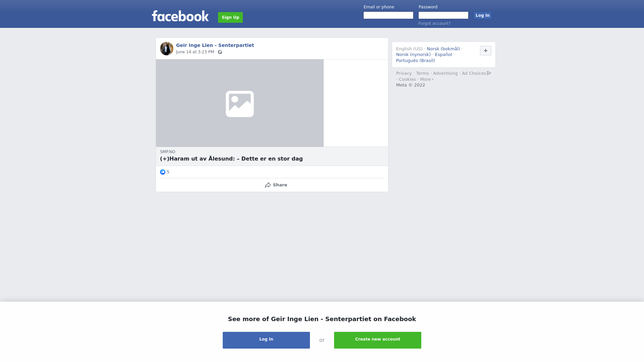Image resolution: width=644 pixels, height=362 pixels.
Task: Click the like reaction thumbs-up icon
Action: click(x=163, y=172)
